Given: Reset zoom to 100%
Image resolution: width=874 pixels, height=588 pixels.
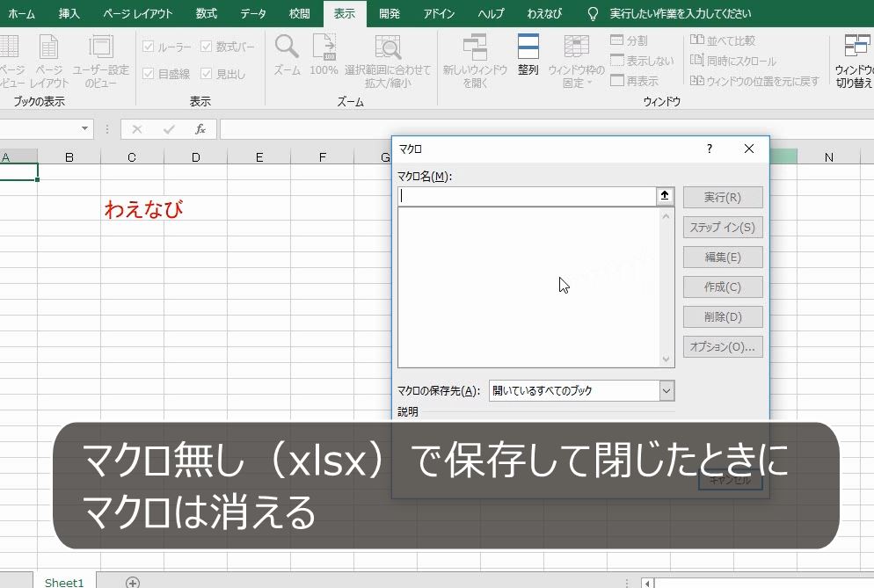Looking at the screenshot, I should (324, 54).
